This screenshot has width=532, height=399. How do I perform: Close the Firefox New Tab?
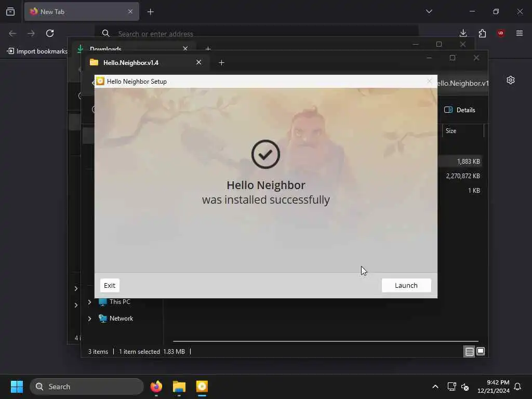pyautogui.click(x=130, y=11)
